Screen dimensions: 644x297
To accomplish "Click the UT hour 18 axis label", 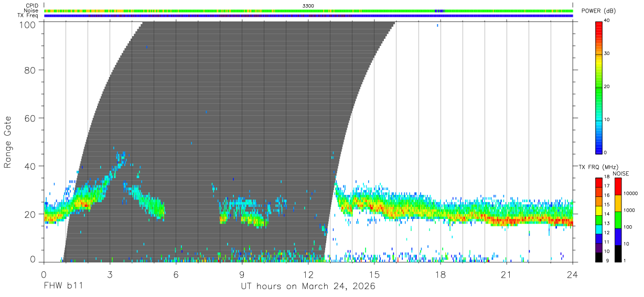I will [441, 274].
